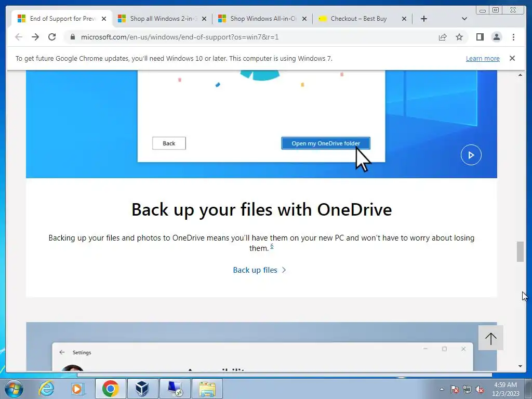Open the clock showing 4:59 AM
Screen dimensions: 532x399
505,389
